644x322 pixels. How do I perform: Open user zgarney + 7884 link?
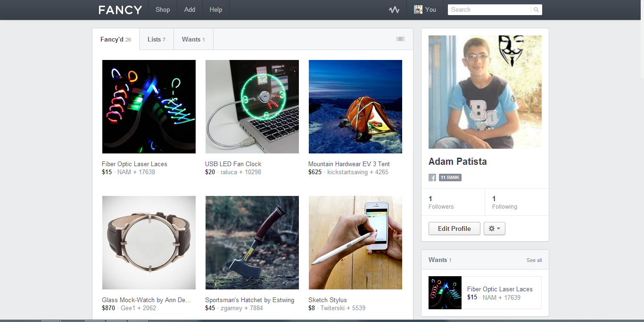click(x=242, y=308)
